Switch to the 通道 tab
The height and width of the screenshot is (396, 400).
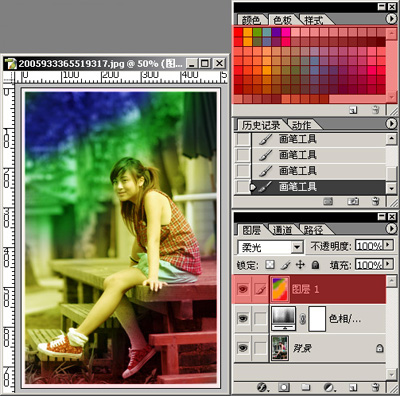point(282,230)
